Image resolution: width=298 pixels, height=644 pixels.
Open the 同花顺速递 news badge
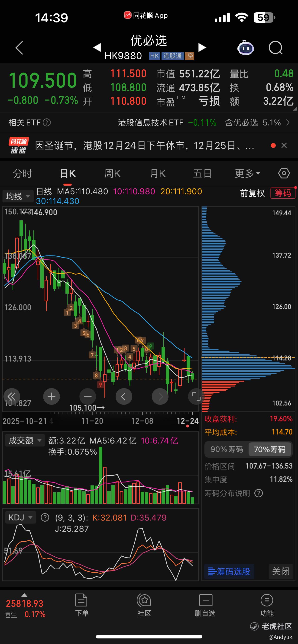pos(19,146)
